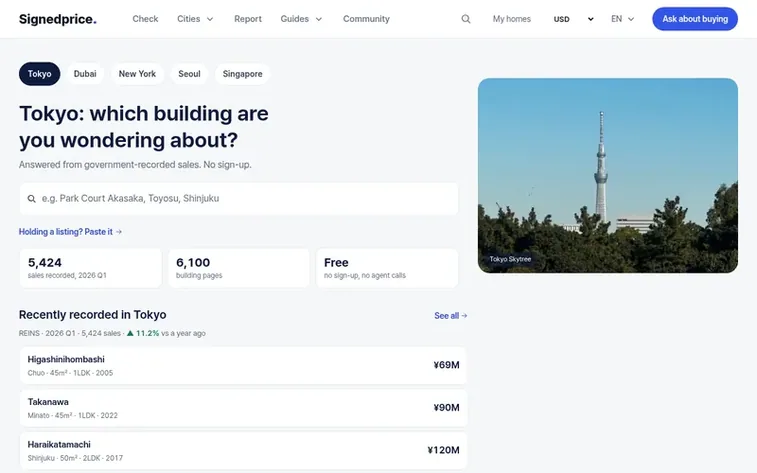Expand the Cities dropdown chevron

click(x=210, y=19)
